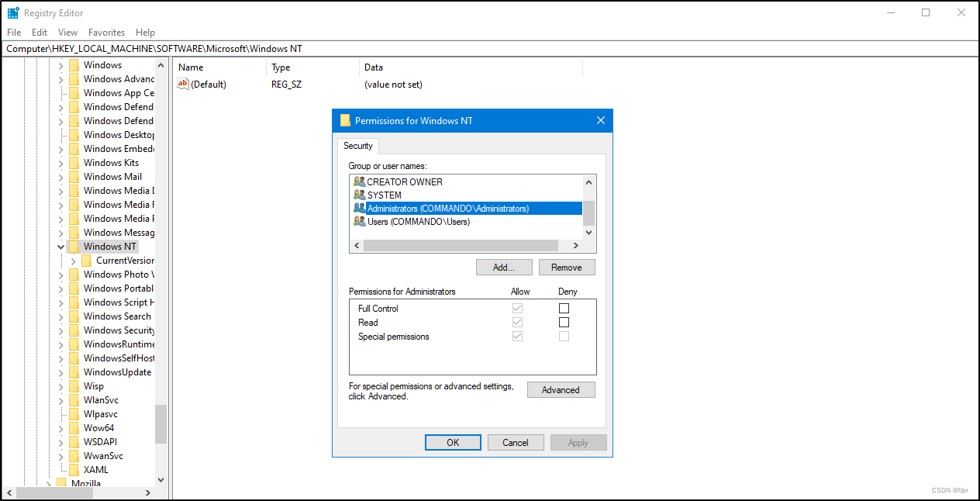This screenshot has height=501, width=980.
Task: Click the string value icon for (Default)
Action: 183,84
